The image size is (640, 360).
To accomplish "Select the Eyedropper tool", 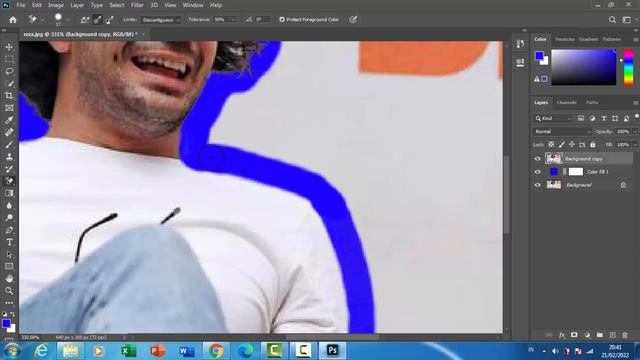I will coord(9,120).
